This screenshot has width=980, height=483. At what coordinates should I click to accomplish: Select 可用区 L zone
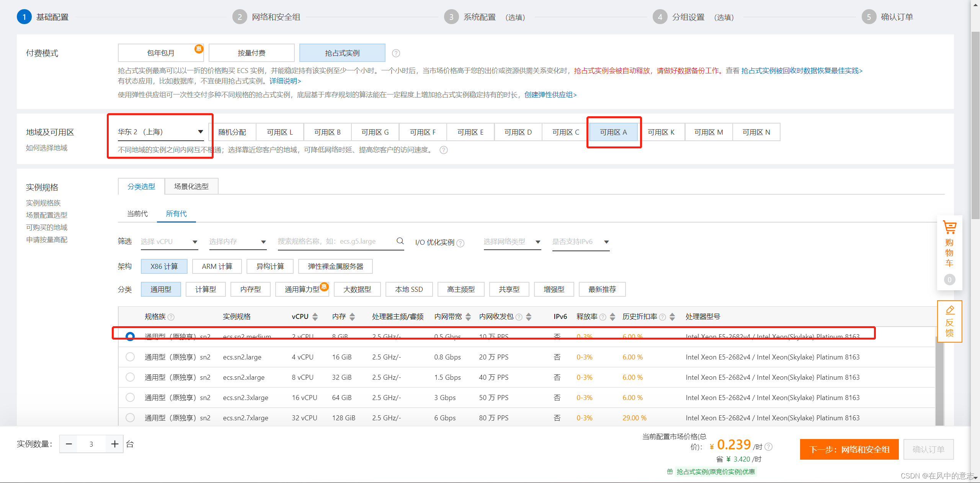point(280,132)
